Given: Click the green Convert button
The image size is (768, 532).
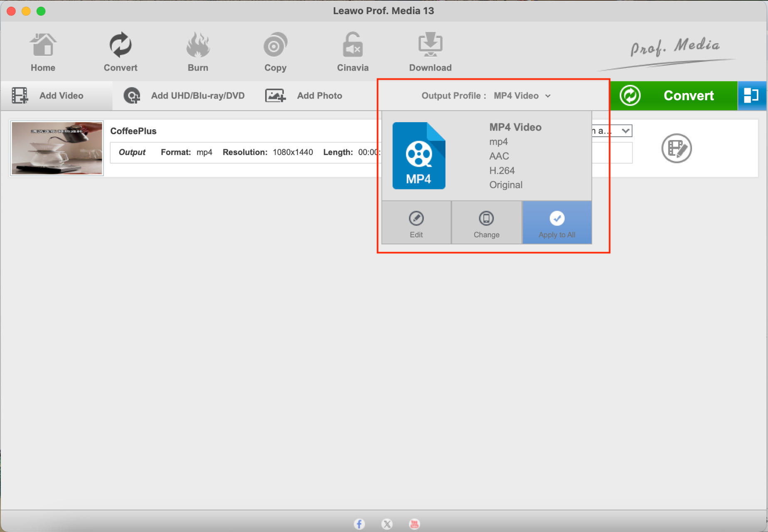Looking at the screenshot, I should [674, 96].
